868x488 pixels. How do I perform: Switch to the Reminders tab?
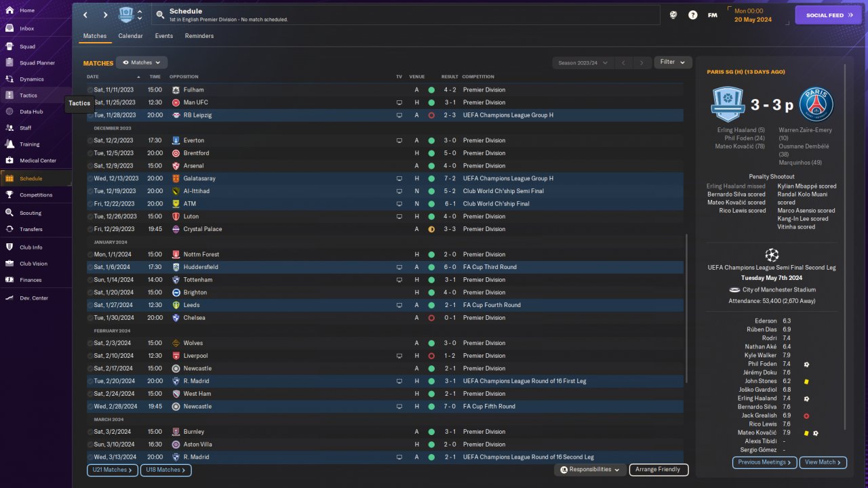click(199, 36)
